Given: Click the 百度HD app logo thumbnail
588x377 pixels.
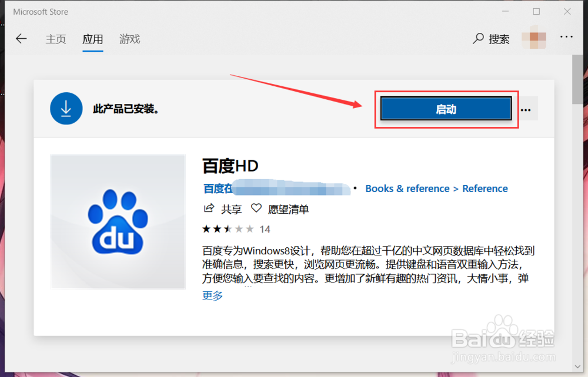Looking at the screenshot, I should [x=118, y=221].
